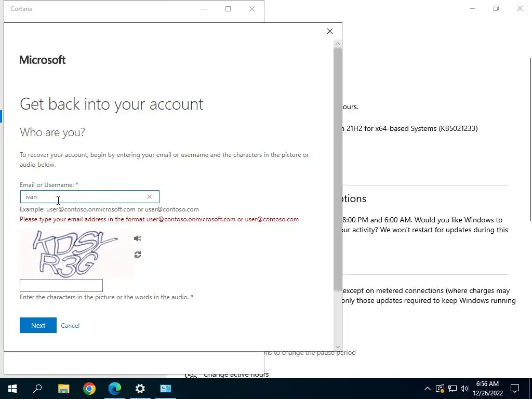Click the dialog vertical scrollbar thumb
The image size is (532, 399).
337,168
